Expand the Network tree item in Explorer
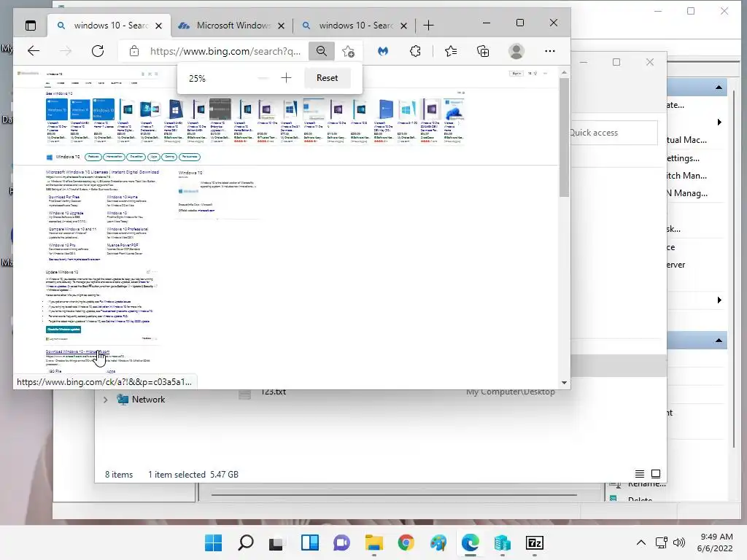 coord(105,400)
